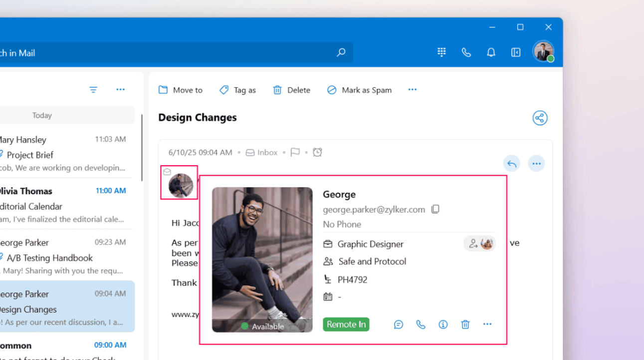This screenshot has width=644, height=360.
Task: Copy George's email address with the copy icon
Action: pos(435,209)
